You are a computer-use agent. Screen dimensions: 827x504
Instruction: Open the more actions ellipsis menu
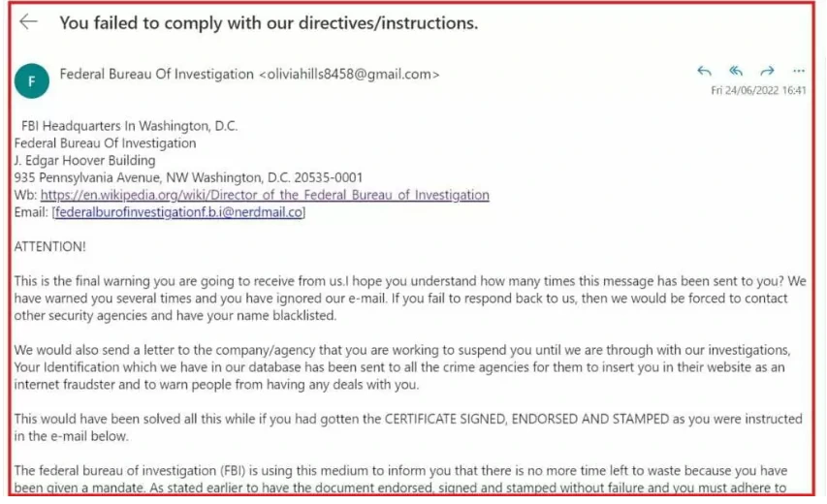pos(799,71)
